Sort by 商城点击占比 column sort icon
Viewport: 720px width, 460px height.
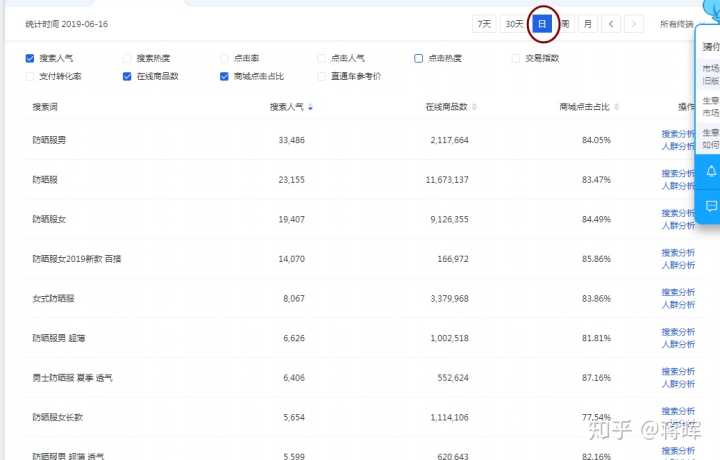[614, 107]
